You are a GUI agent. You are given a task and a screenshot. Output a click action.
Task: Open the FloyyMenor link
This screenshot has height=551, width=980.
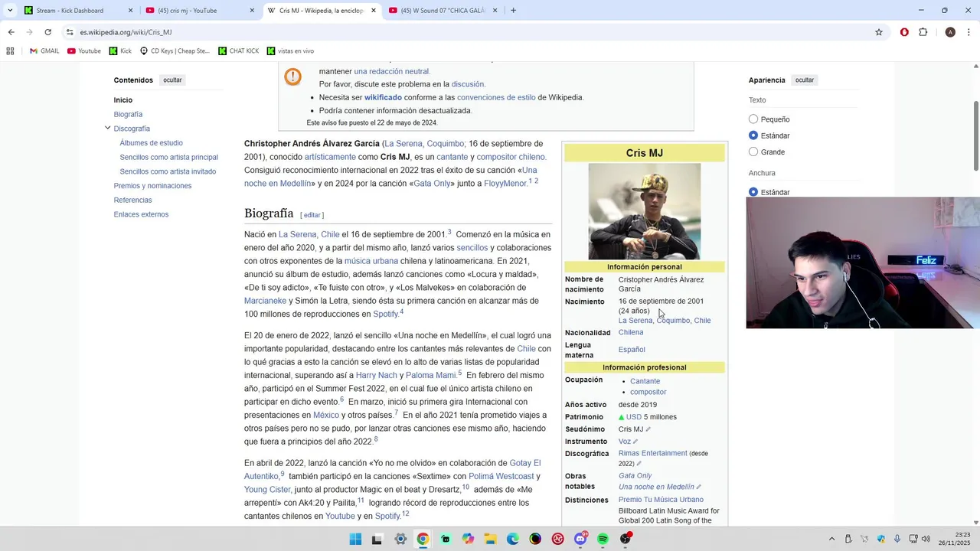click(505, 184)
